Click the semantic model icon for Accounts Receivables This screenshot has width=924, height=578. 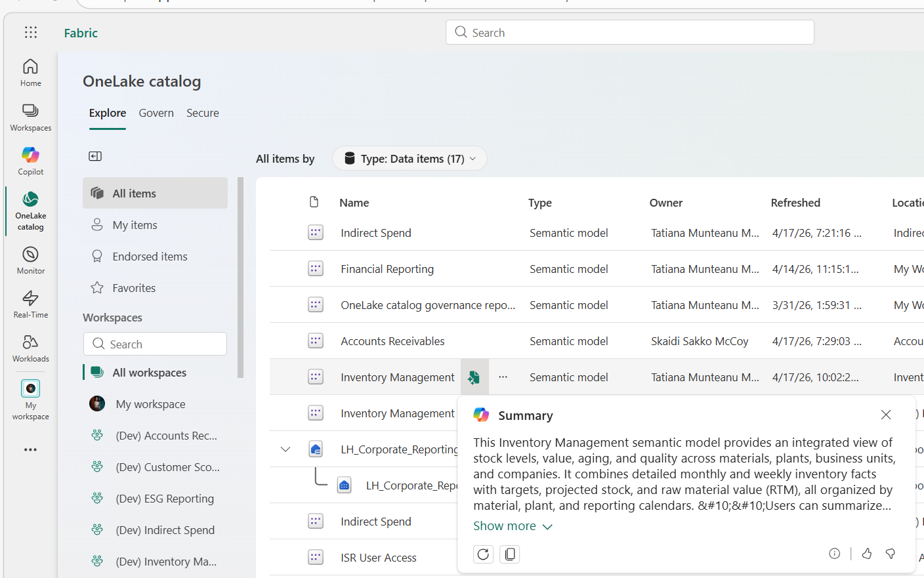[x=316, y=341]
